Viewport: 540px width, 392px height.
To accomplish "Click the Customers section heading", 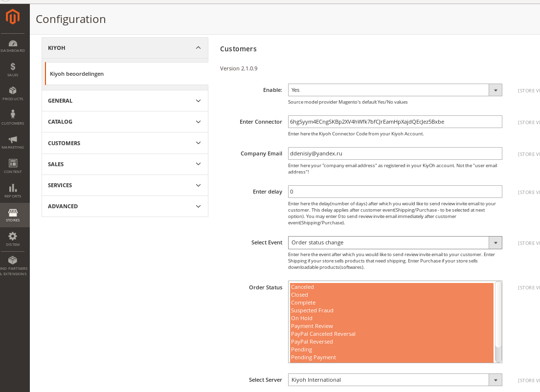I will (238, 49).
